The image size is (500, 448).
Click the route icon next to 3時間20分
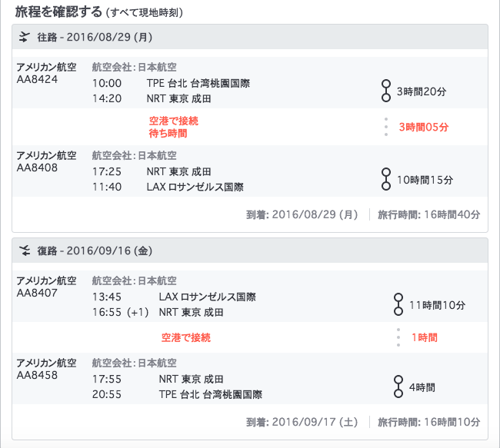coord(386,91)
